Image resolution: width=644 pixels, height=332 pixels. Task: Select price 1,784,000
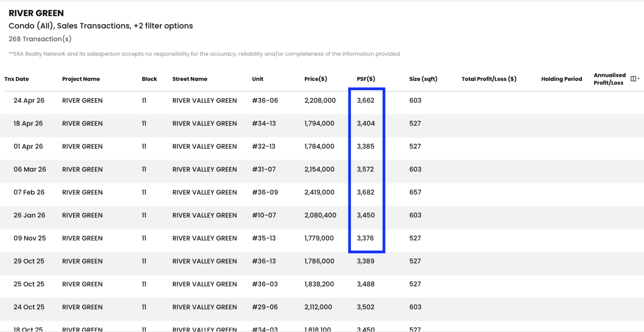[x=319, y=146]
